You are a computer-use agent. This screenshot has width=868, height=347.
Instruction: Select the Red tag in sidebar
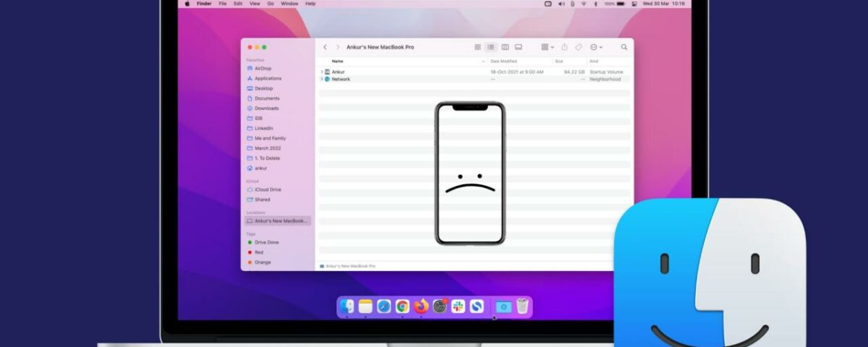point(255,252)
